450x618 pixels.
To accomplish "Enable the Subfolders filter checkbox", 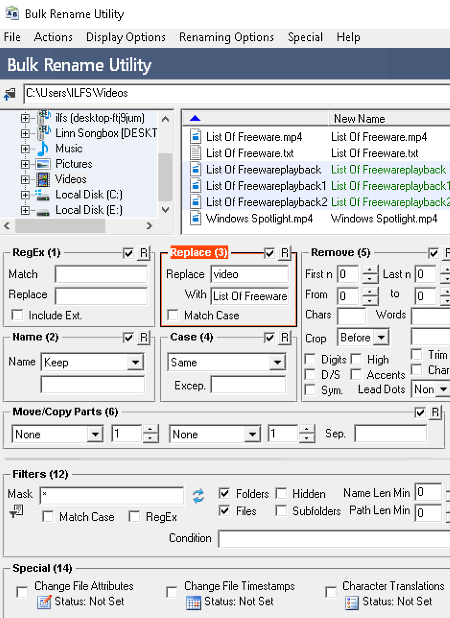I will click(281, 511).
